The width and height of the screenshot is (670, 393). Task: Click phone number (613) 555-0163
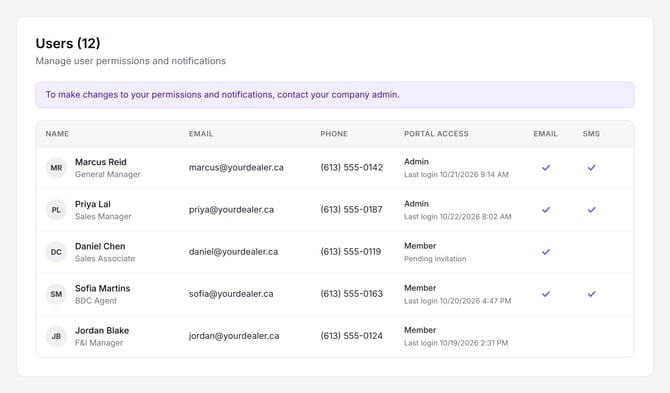pyautogui.click(x=352, y=294)
